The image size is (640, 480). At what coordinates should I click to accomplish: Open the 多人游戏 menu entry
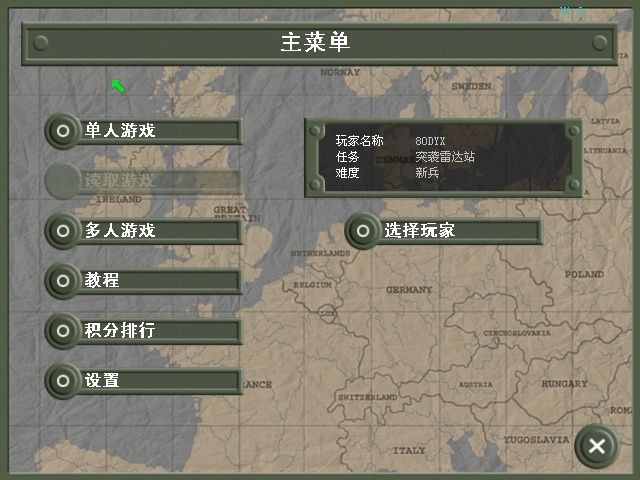(x=120, y=230)
